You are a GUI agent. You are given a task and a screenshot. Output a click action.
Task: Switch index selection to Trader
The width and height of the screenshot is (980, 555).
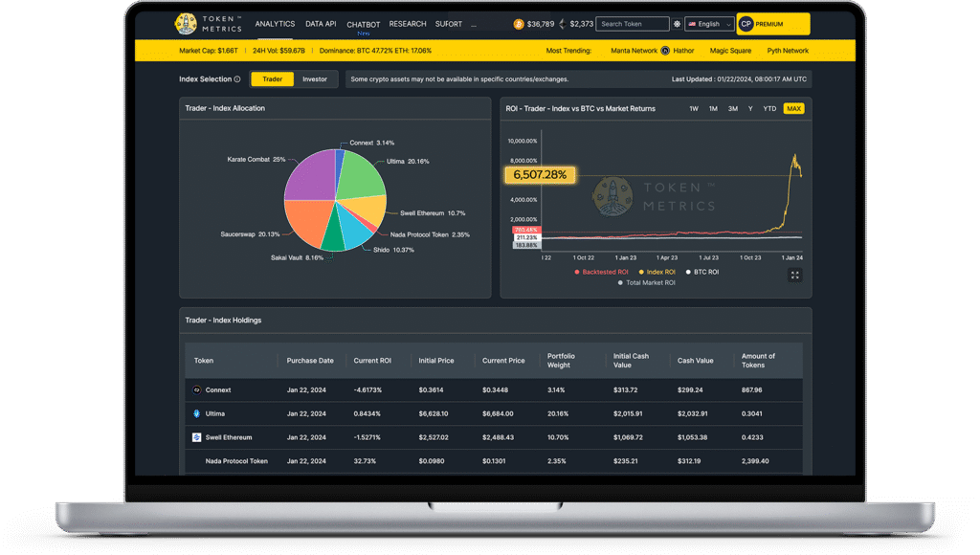(273, 79)
